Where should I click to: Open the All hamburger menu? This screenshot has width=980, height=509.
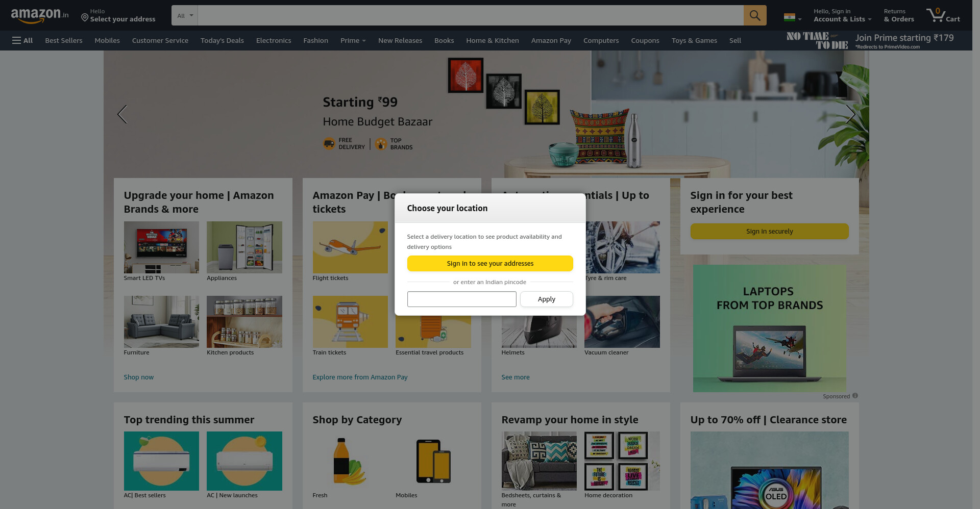(22, 40)
